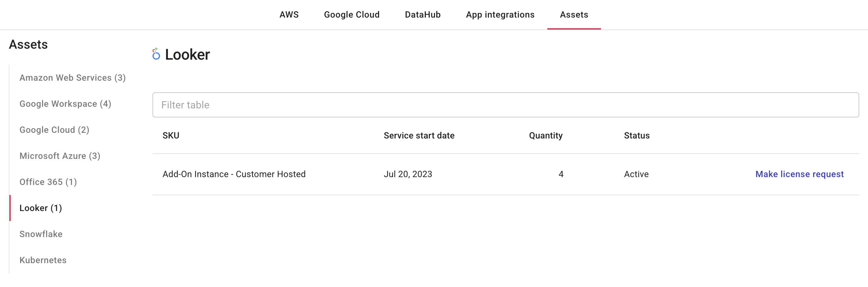Screen dimensions: 868x287
Task: Select Amazon Web Services (3) in sidebar
Action: [x=72, y=78]
